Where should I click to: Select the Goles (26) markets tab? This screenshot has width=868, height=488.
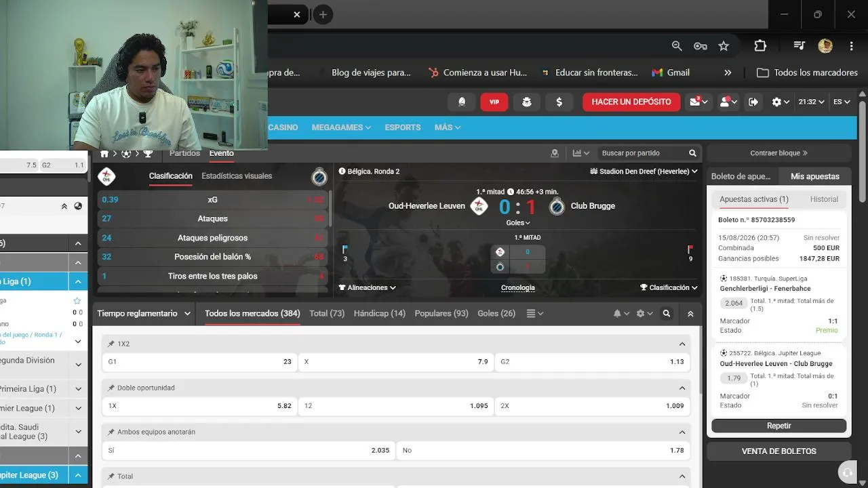[496, 314]
